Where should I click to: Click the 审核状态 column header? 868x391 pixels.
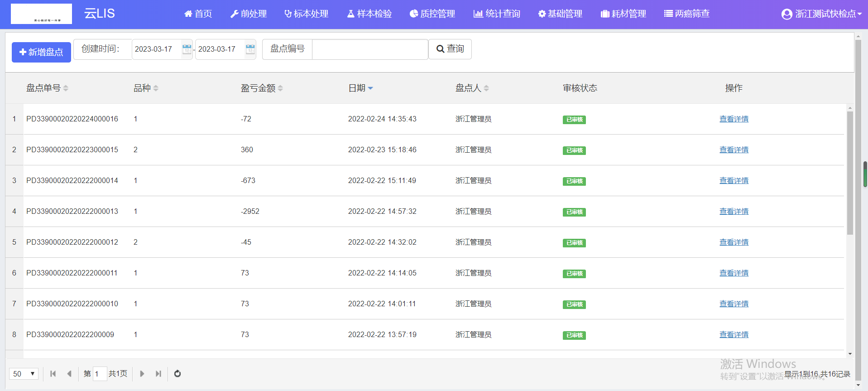[580, 88]
